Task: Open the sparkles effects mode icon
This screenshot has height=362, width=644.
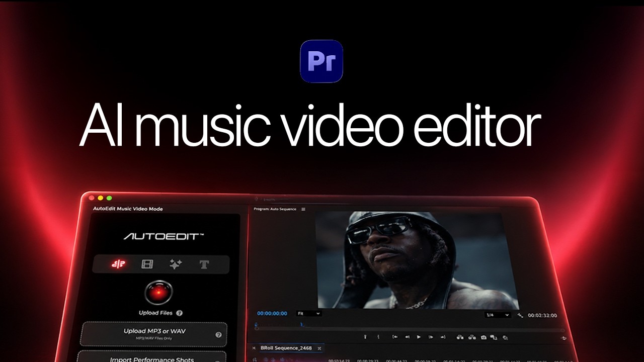Action: [175, 264]
